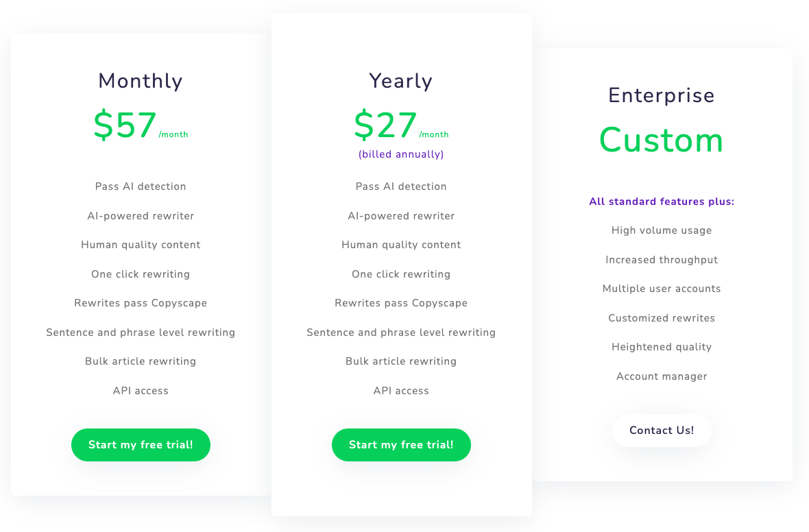This screenshot has width=809, height=532.
Task: Click Multiple user accounts on Enterprise card
Action: [x=661, y=289]
